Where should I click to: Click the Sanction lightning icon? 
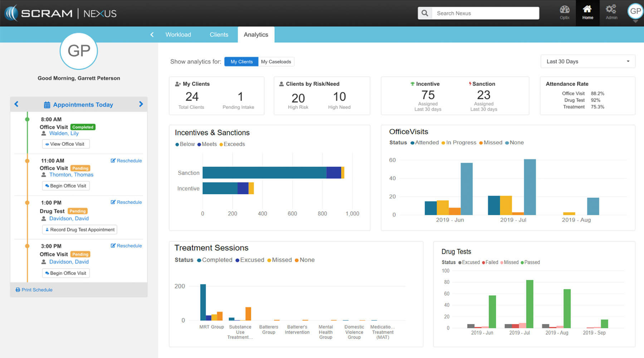tap(470, 84)
